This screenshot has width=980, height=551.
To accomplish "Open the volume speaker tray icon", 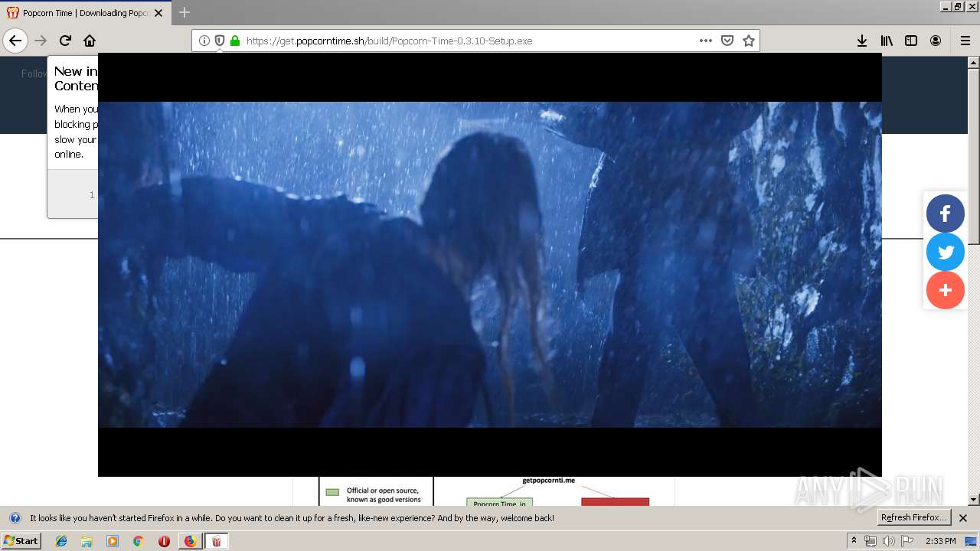I will coord(888,541).
